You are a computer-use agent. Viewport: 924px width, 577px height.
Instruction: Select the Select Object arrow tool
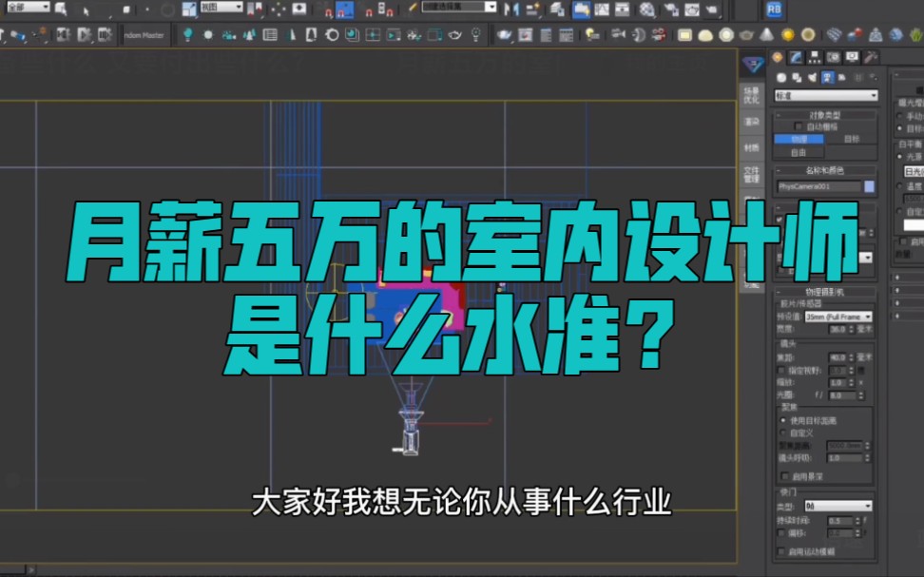(87, 10)
